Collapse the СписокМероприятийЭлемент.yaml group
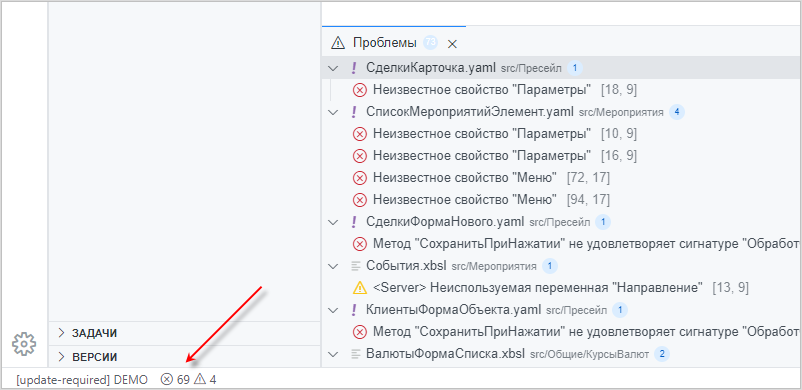802x390 pixels. click(333, 112)
